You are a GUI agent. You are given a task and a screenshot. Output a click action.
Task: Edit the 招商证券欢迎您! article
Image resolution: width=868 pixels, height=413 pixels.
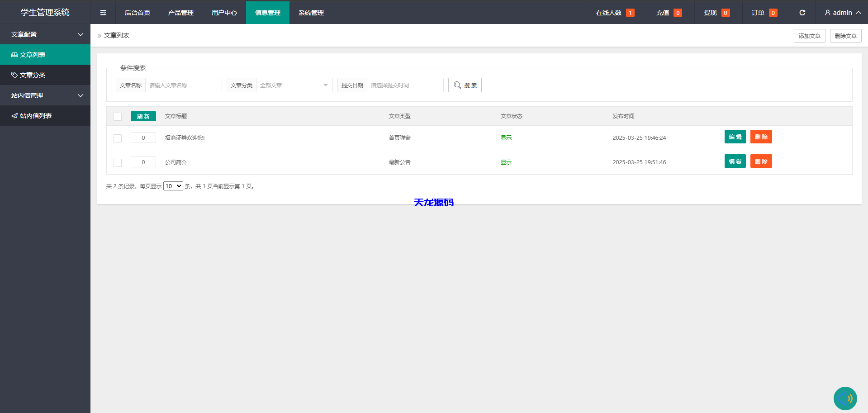[735, 137]
